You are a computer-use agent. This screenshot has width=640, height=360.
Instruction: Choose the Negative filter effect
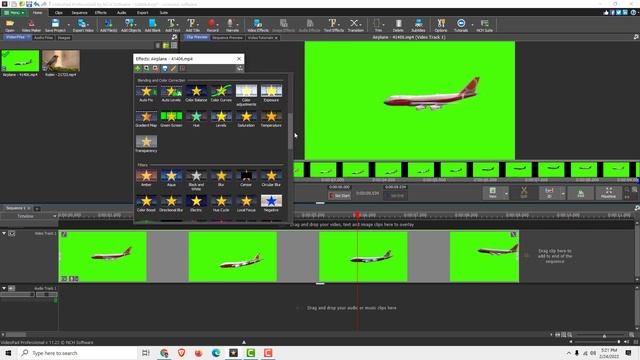(x=271, y=203)
